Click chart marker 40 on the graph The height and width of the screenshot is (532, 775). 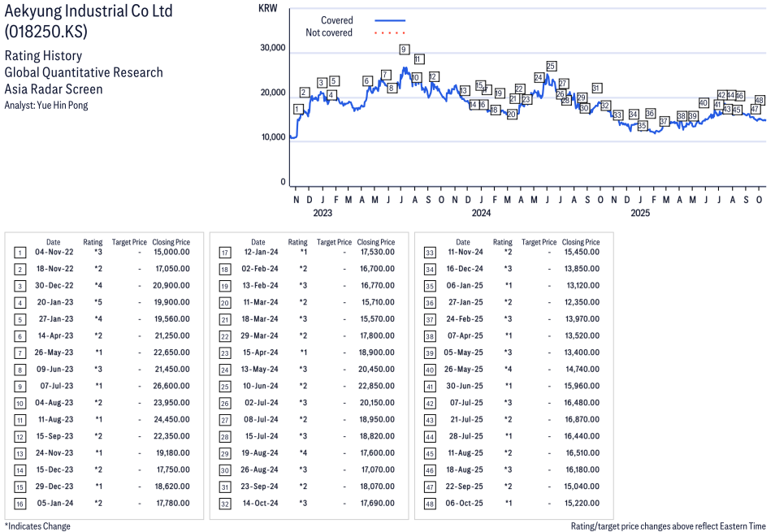[704, 103]
